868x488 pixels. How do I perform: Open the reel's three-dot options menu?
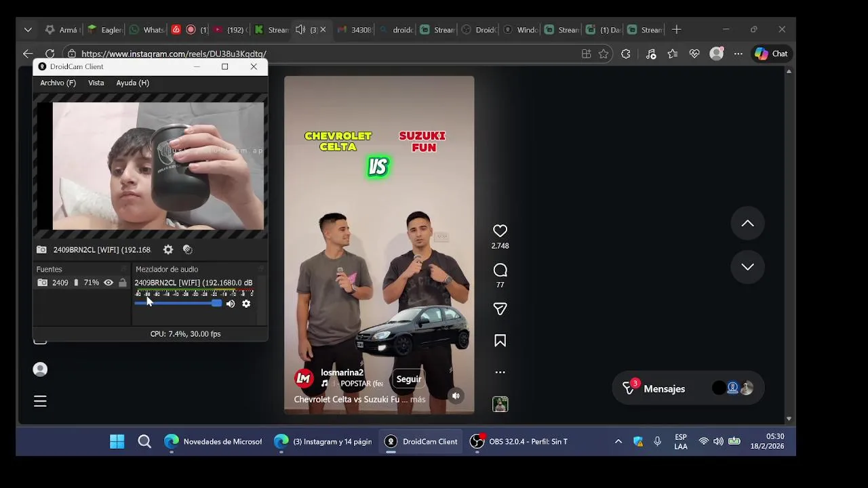[x=500, y=372]
